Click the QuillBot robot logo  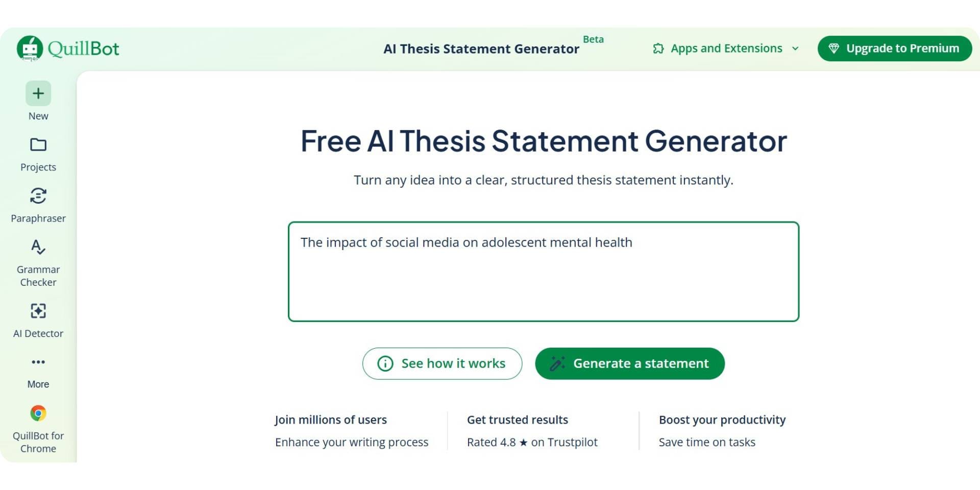pyautogui.click(x=29, y=48)
